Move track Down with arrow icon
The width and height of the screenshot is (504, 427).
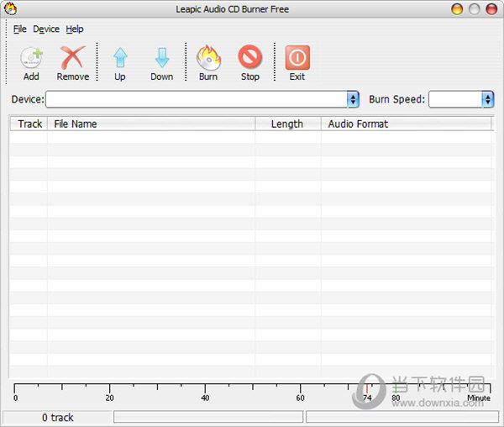point(162,58)
